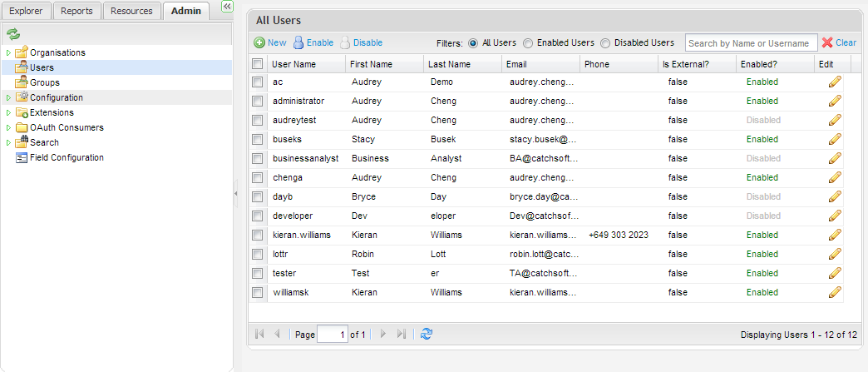Click the next page arrow in the pager
This screenshot has width=868, height=372.
pos(383,334)
